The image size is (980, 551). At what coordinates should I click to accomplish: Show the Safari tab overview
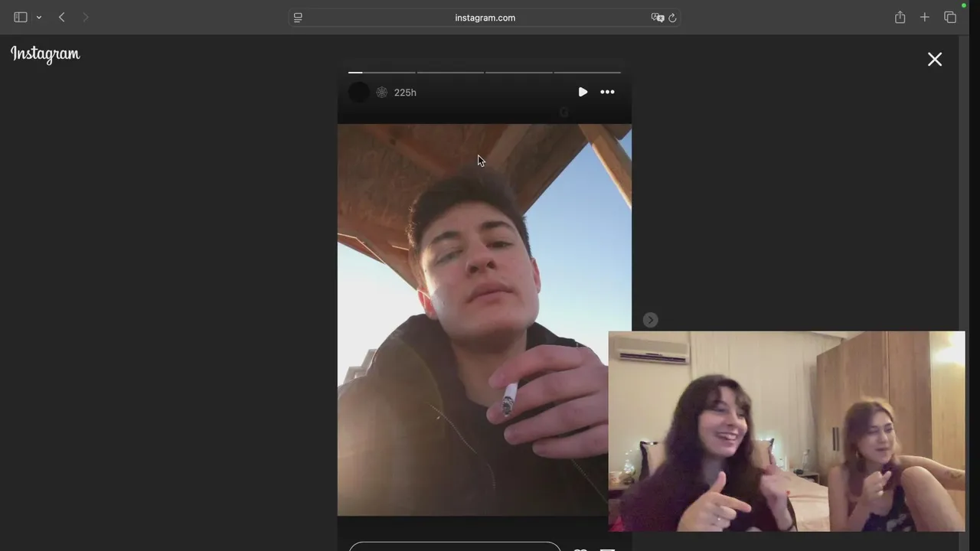[950, 17]
